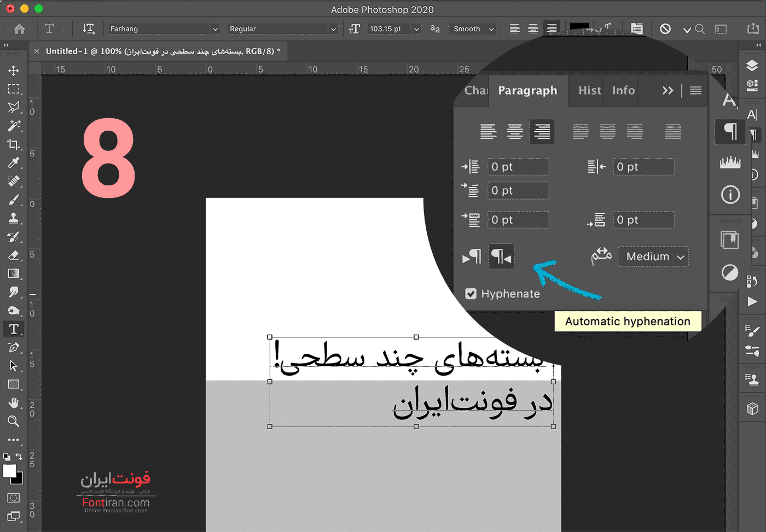Select the Zoom tool
Image resolution: width=766 pixels, height=532 pixels.
click(14, 421)
